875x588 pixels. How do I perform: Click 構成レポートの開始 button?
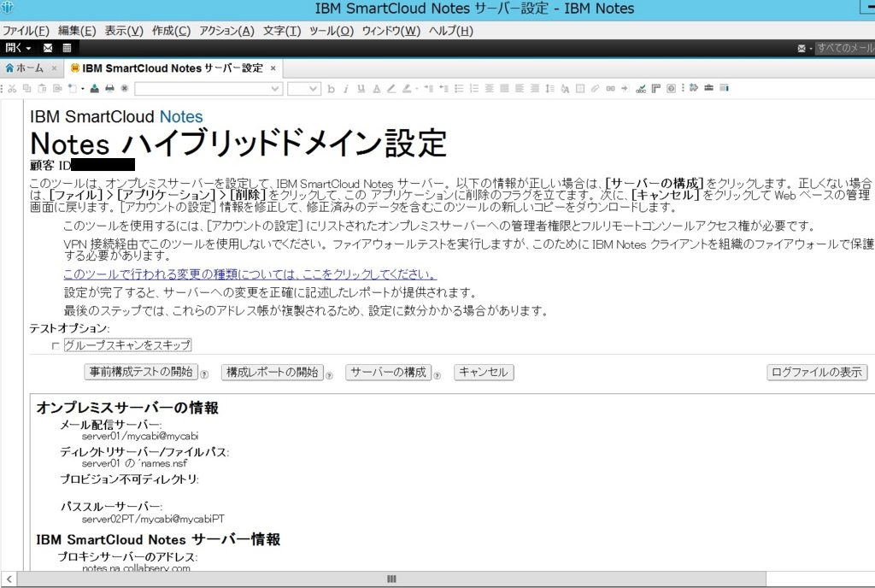tap(273, 372)
